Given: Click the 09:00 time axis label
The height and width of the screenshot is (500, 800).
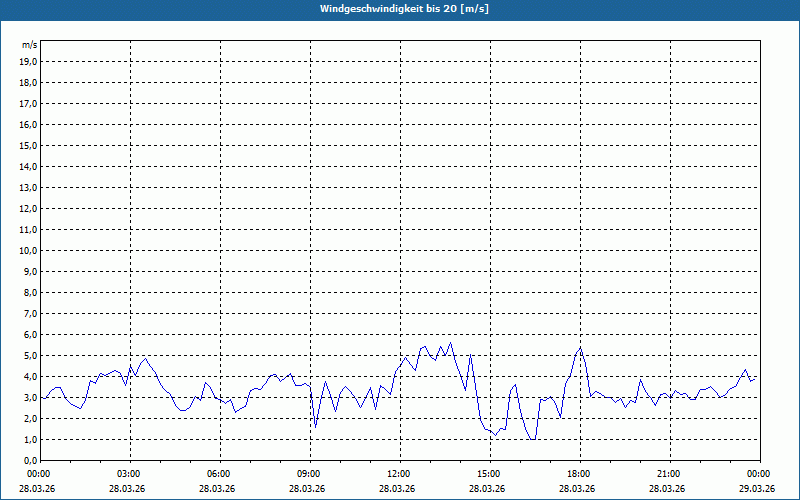Looking at the screenshot, I should click(x=309, y=474).
